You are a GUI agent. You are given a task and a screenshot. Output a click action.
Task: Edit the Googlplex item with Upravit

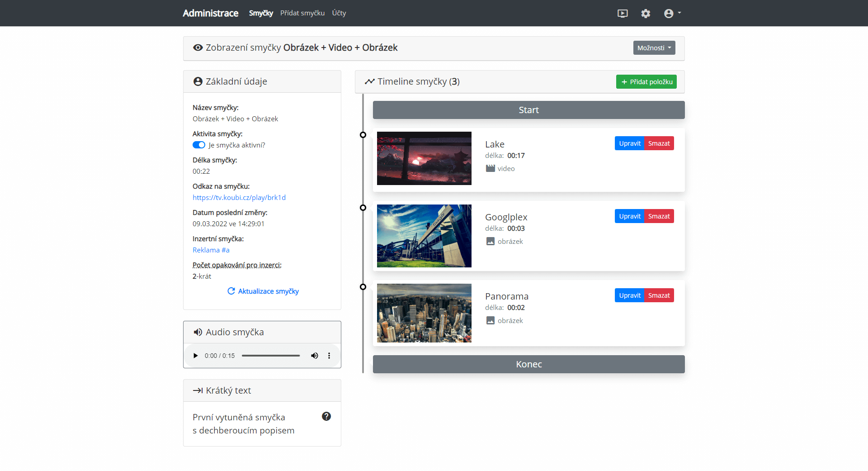pyautogui.click(x=629, y=216)
